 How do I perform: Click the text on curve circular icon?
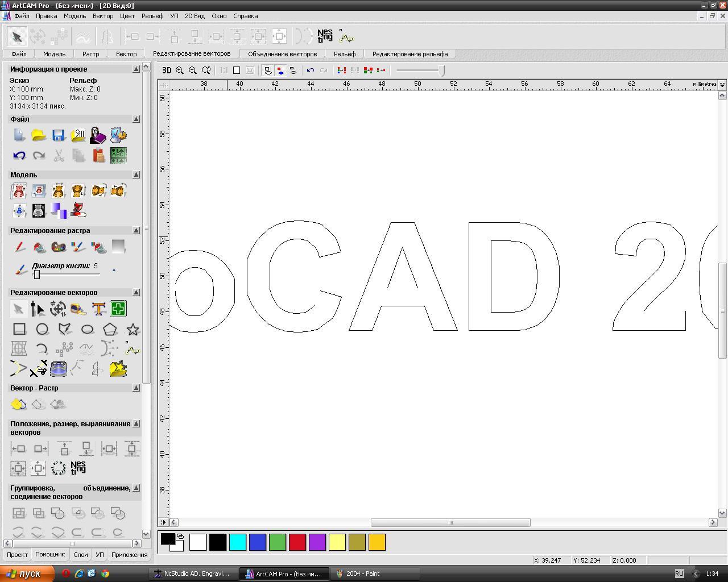click(58, 468)
